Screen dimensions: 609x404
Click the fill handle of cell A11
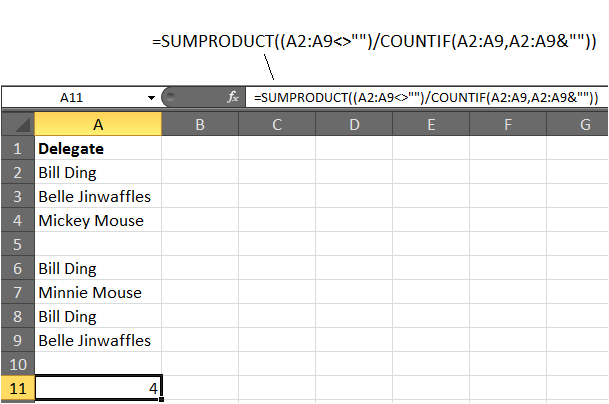[162, 399]
